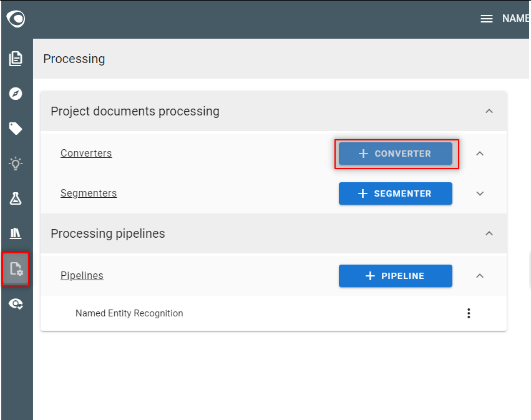The image size is (531, 420).
Task: Open the lightbulb suggestions sidebar icon
Action: coord(16,164)
